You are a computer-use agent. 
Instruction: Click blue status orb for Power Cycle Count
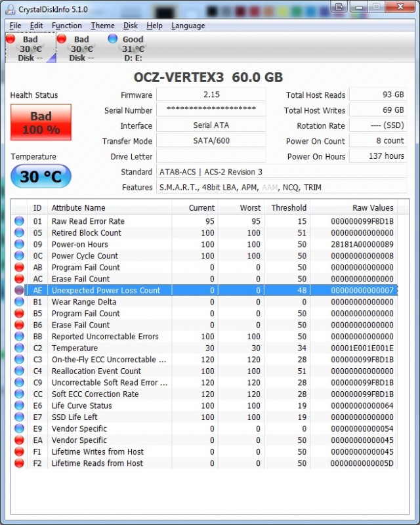click(x=20, y=255)
